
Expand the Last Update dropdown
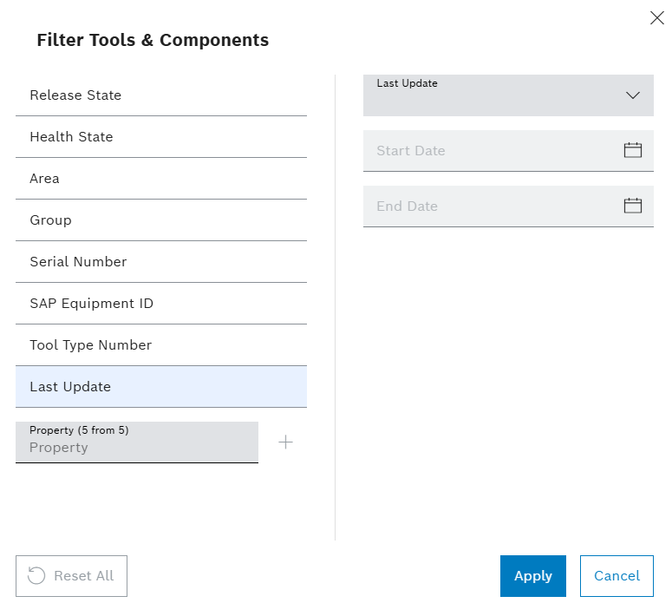508,95
